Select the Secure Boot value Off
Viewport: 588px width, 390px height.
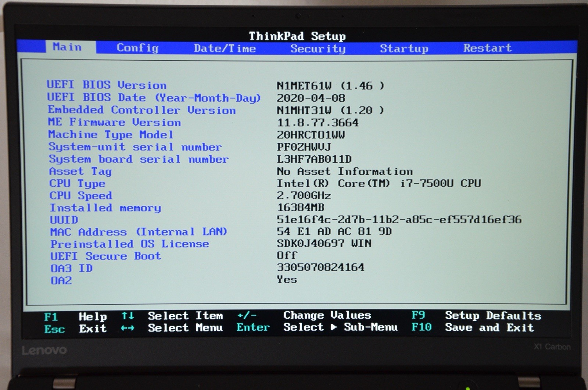287,255
